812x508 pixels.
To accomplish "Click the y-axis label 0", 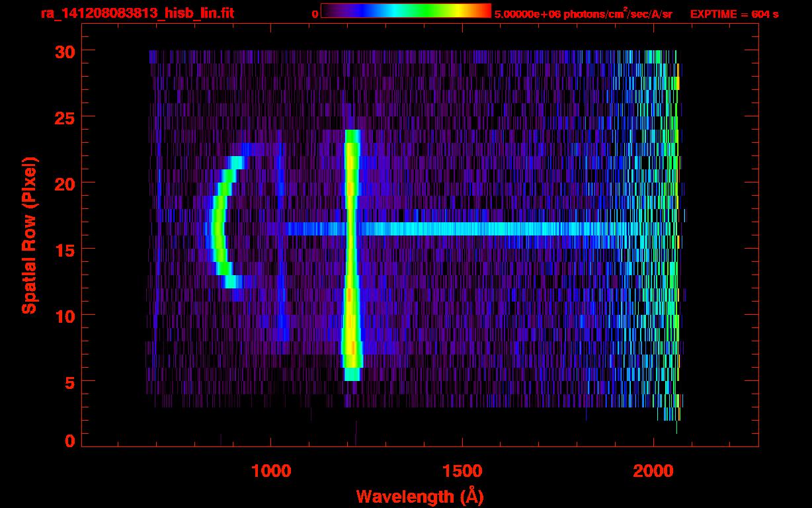I will (70, 441).
